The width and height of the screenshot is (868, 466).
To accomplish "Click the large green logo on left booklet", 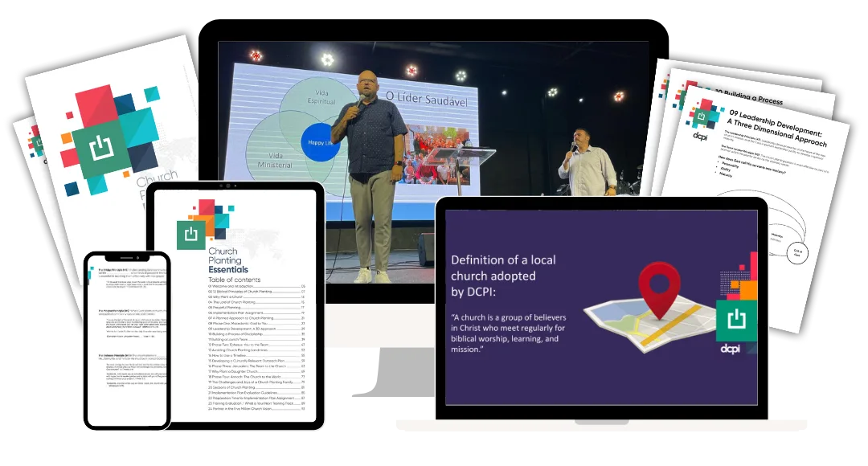I will pos(99,149).
